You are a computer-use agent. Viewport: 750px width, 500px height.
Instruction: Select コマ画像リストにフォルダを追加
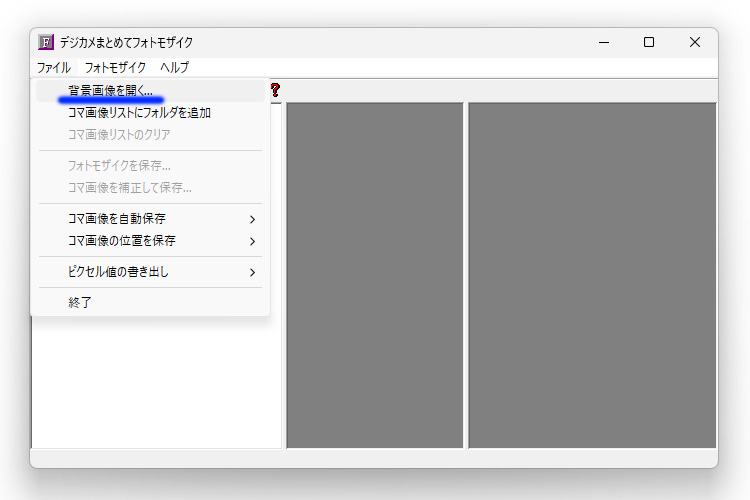139,113
